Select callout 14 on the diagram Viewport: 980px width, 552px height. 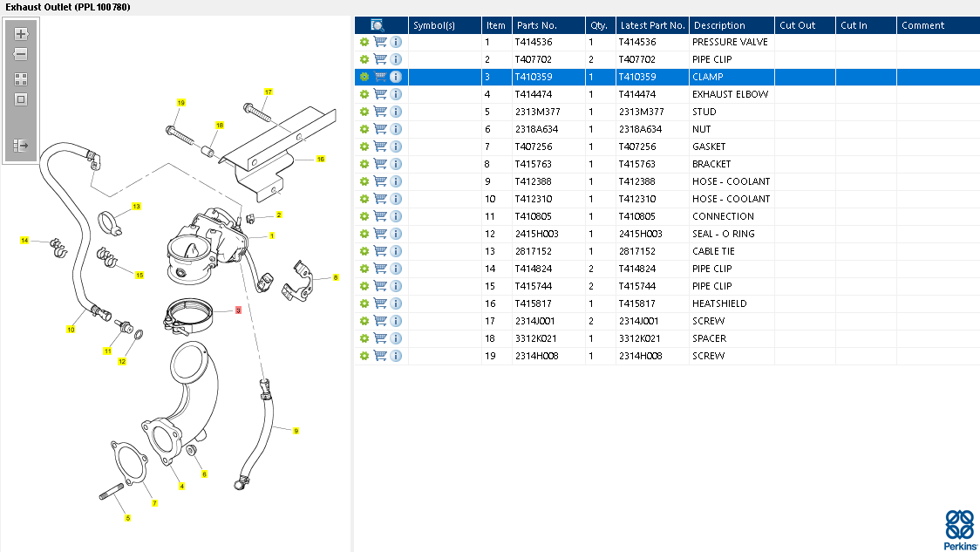(24, 240)
